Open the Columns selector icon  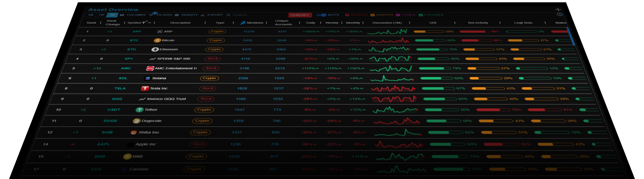coord(122,15)
